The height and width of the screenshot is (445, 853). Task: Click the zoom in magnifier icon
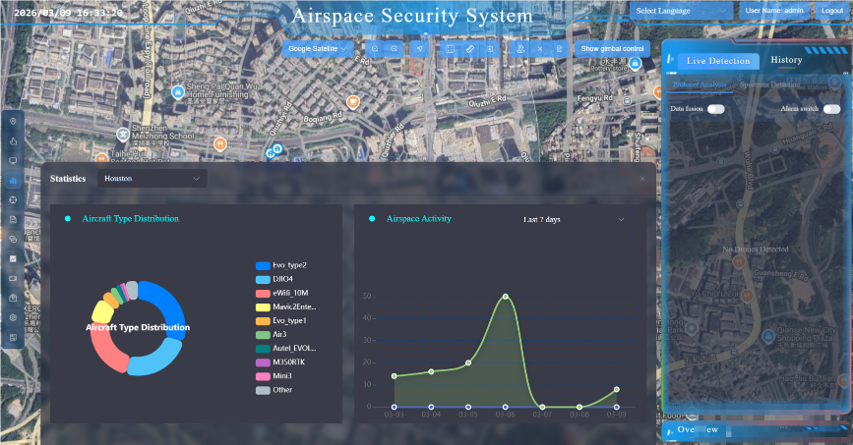(374, 48)
